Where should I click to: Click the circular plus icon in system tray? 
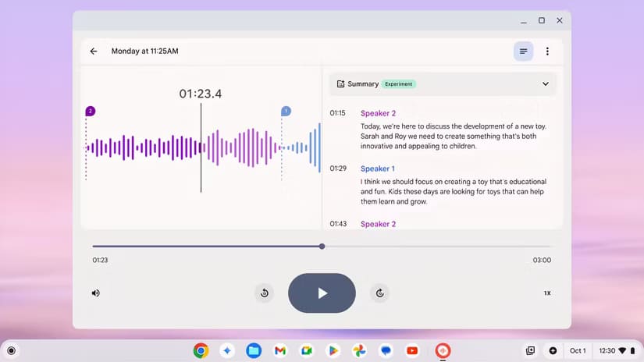553,351
